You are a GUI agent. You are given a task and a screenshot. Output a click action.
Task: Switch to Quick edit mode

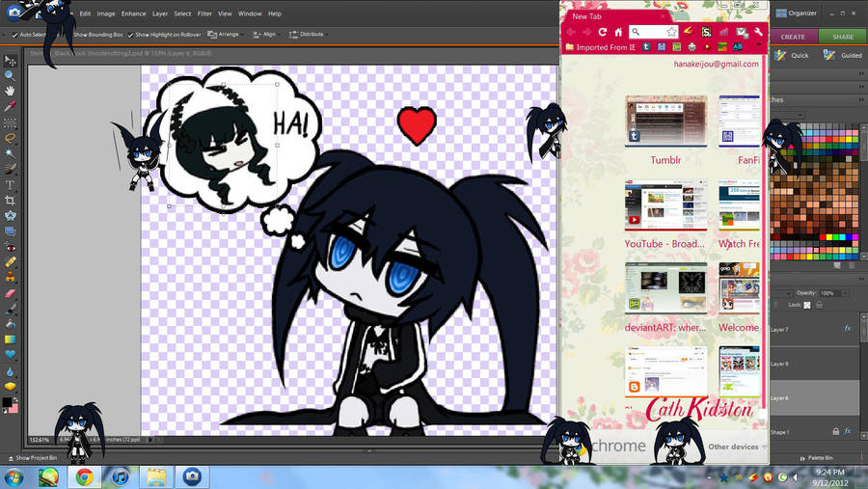pyautogui.click(x=793, y=55)
